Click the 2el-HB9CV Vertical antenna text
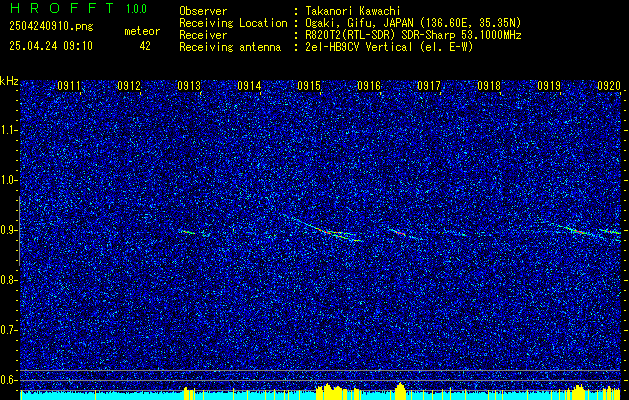 (x=389, y=47)
